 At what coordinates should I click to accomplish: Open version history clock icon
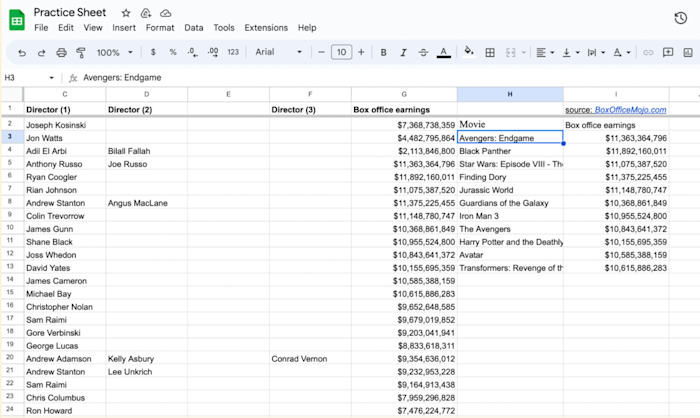pos(680,18)
